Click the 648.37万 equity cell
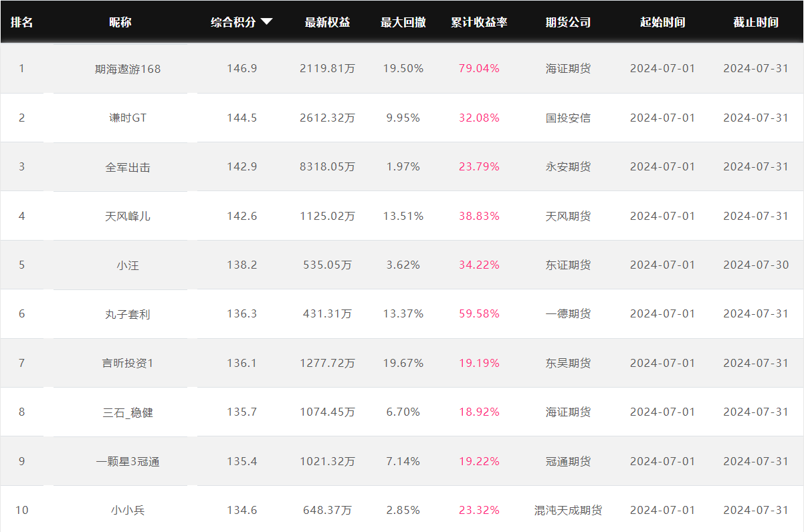Image resolution: width=804 pixels, height=532 pixels. [328, 510]
